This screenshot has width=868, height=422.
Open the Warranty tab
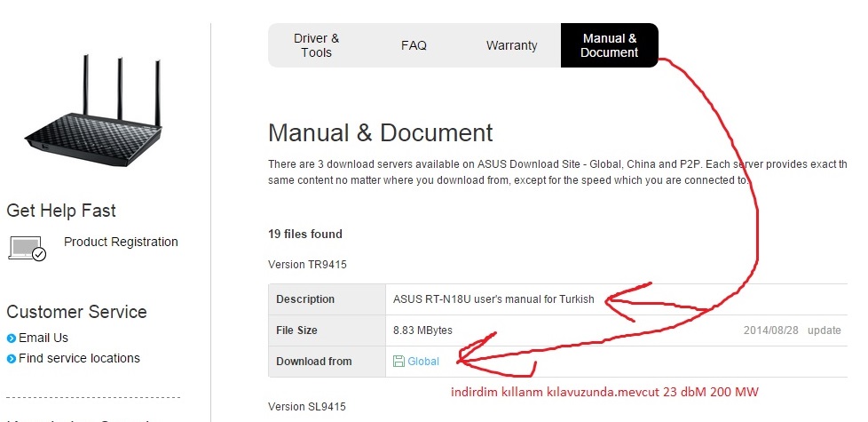[x=511, y=45]
